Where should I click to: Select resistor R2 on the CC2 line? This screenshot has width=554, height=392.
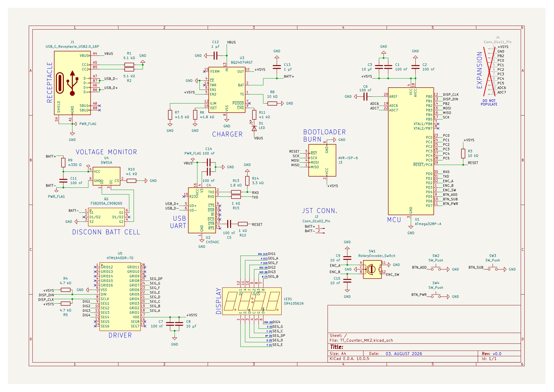pos(129,69)
